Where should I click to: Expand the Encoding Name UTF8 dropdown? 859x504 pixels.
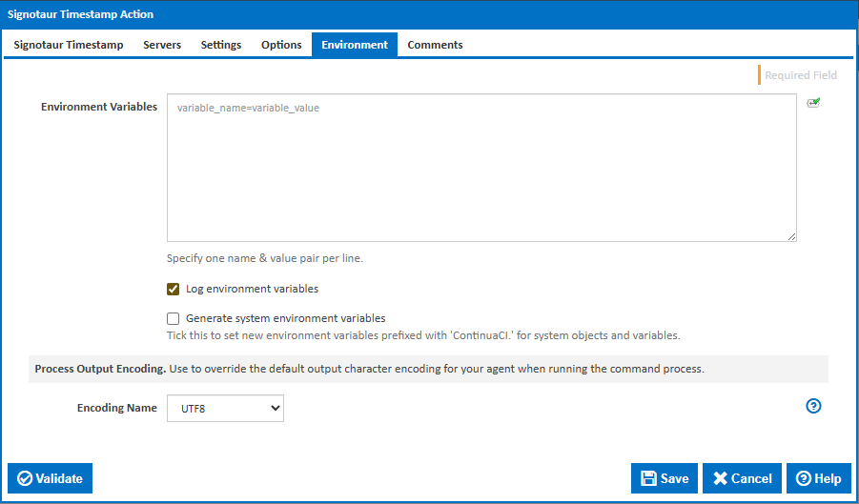pos(225,409)
